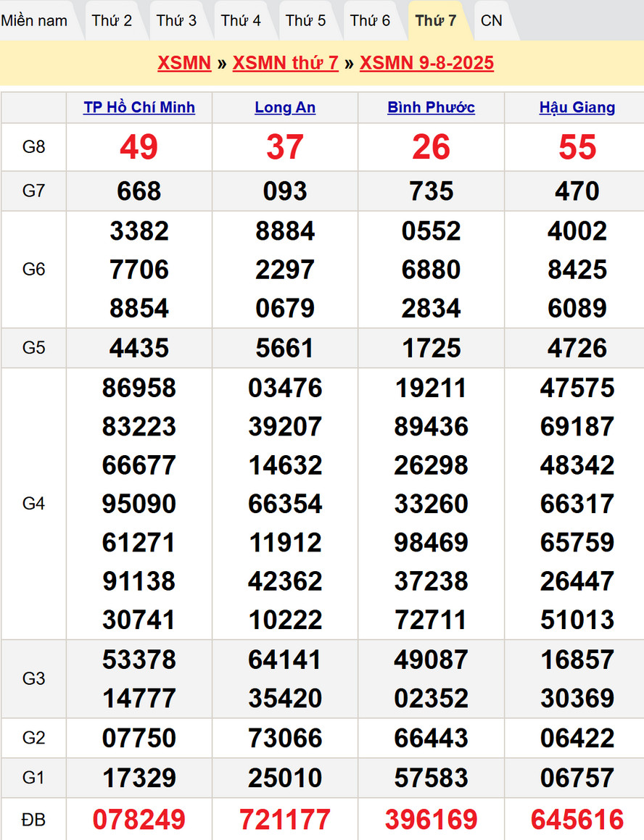This screenshot has height=840, width=644.
Task: Open the XSMN thứ 7 link
Action: (x=285, y=63)
